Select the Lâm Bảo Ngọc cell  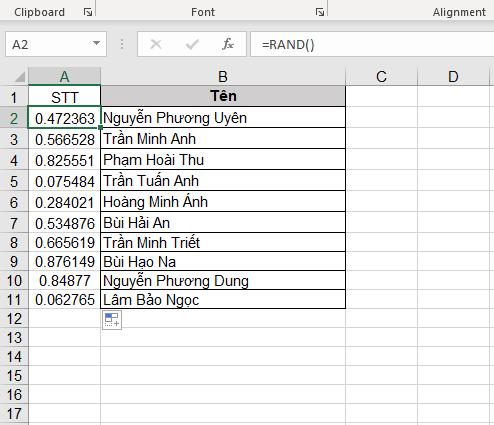click(223, 299)
